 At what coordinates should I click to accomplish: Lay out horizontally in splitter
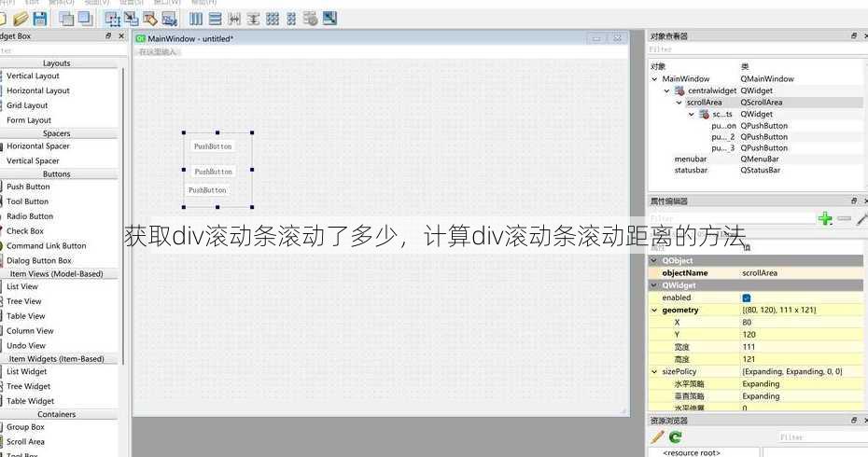coord(234,19)
